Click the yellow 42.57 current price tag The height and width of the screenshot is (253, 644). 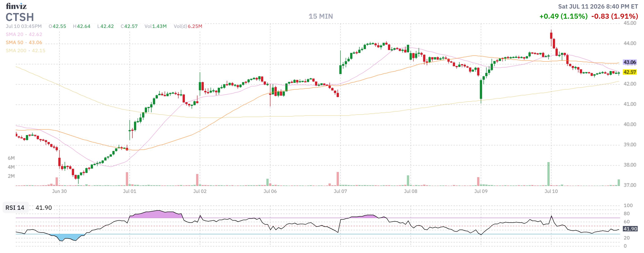(x=630, y=72)
